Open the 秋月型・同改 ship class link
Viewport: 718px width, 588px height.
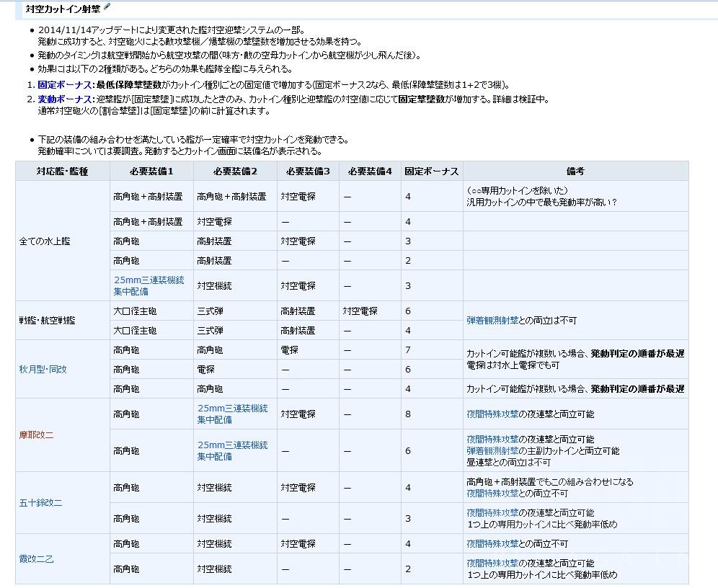coord(43,369)
